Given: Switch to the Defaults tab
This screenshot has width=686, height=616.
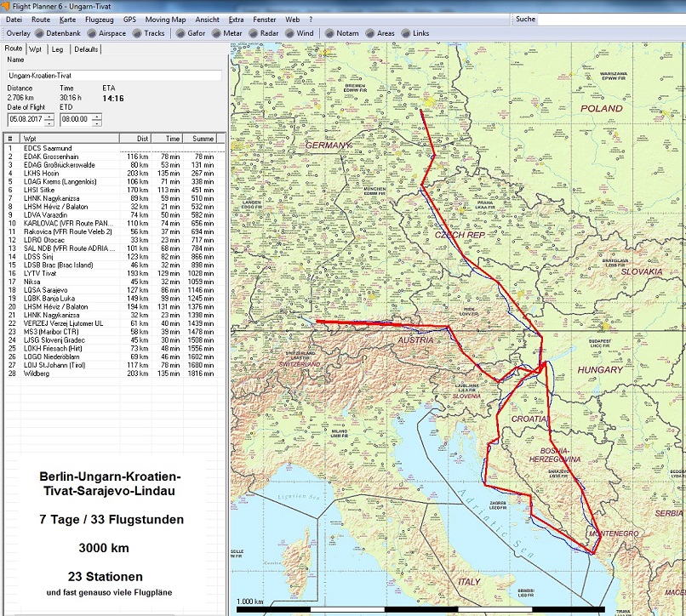Looking at the screenshot, I should point(86,49).
